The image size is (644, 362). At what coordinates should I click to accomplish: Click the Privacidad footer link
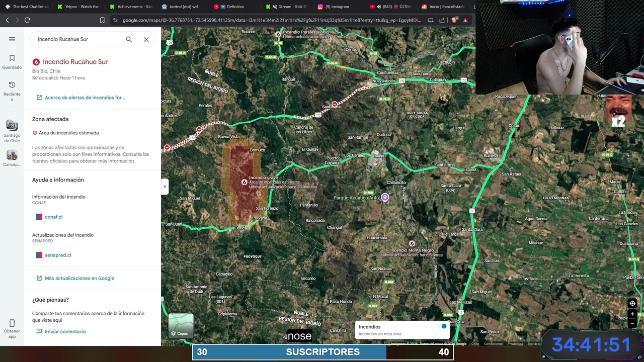click(515, 344)
